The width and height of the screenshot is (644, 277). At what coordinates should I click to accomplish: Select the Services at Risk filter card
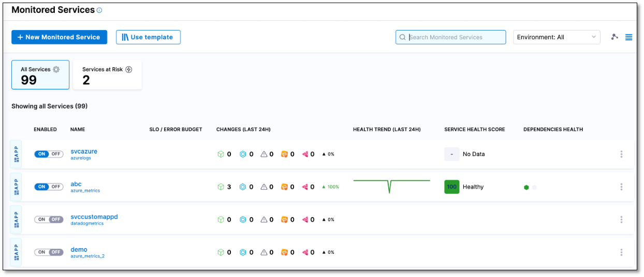pos(107,75)
